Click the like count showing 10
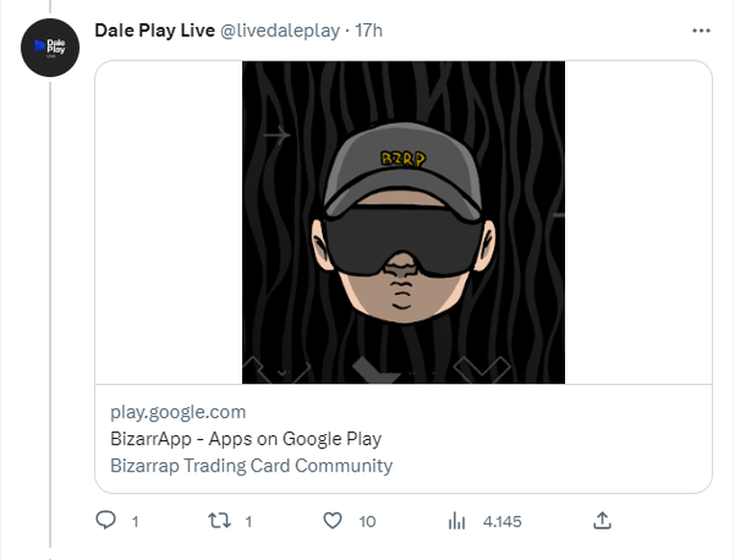Viewport: 740px width, 560px height. pyautogui.click(x=367, y=522)
